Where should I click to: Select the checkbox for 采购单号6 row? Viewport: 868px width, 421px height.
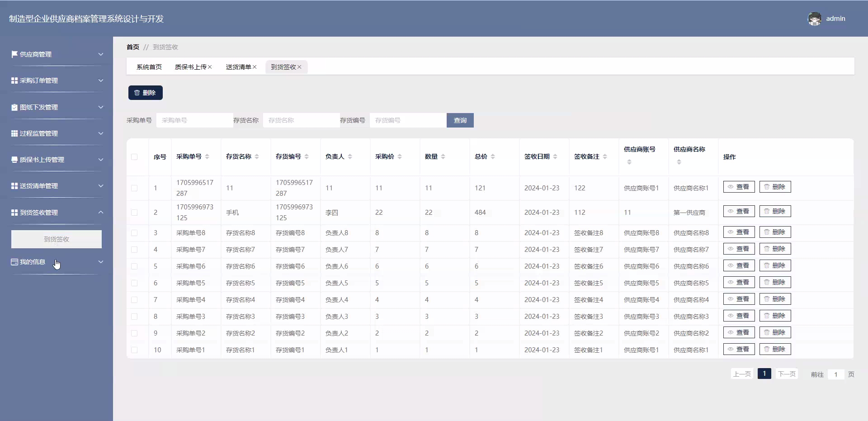(x=134, y=266)
